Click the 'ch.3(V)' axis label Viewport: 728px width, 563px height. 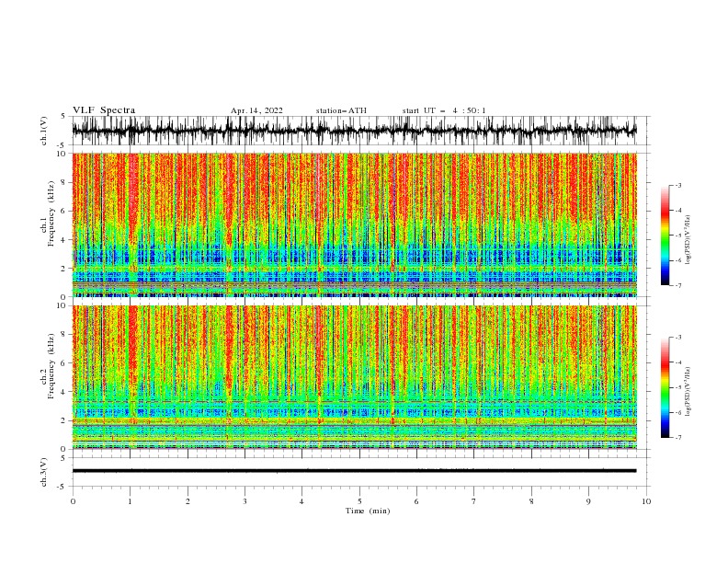(44, 472)
